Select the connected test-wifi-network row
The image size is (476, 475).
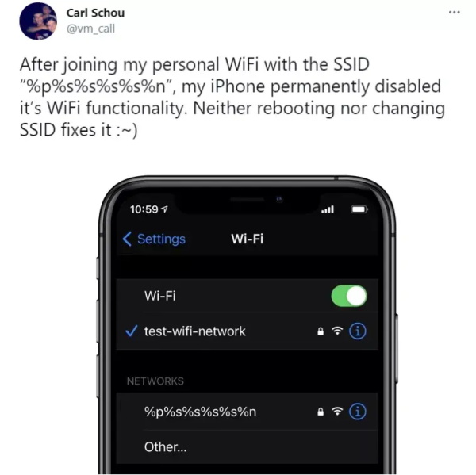[x=247, y=331]
